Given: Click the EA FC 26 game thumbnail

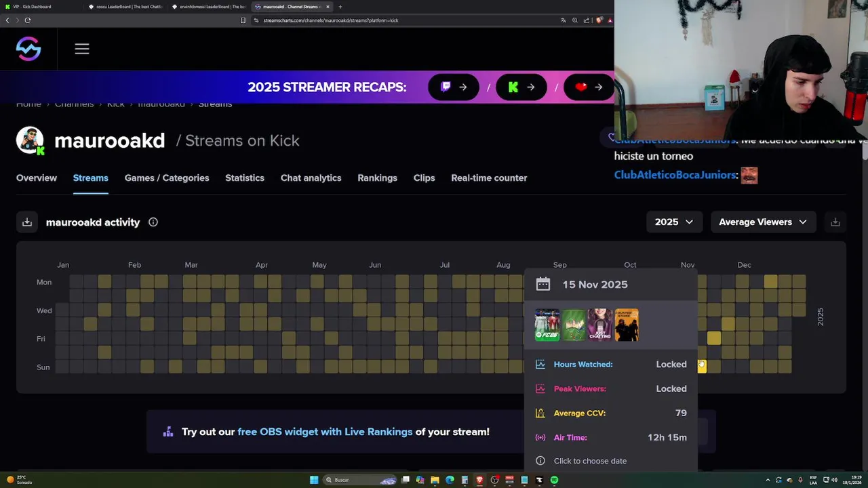Looking at the screenshot, I should click(547, 325).
